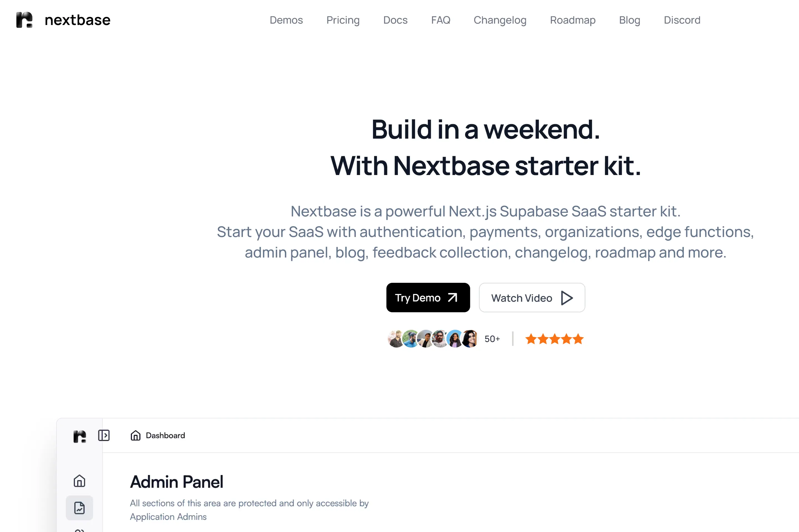
Task: Toggle the sidebar expand panel icon
Action: pos(104,435)
